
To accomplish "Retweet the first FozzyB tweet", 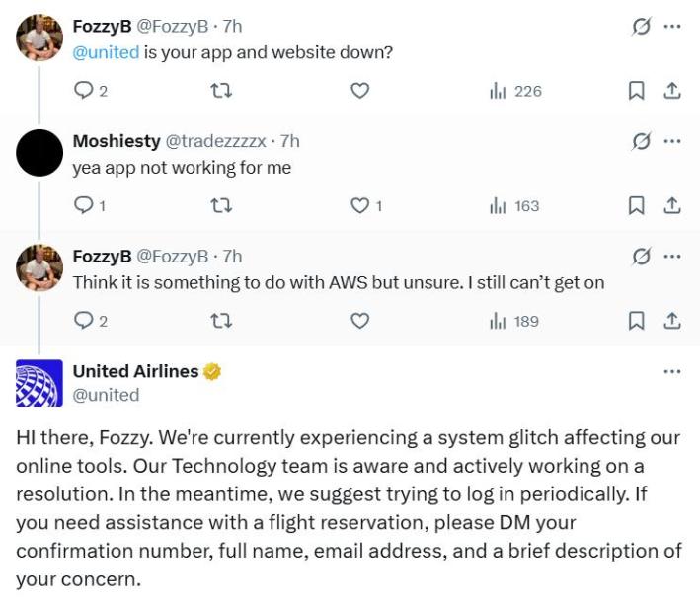I will click(221, 91).
